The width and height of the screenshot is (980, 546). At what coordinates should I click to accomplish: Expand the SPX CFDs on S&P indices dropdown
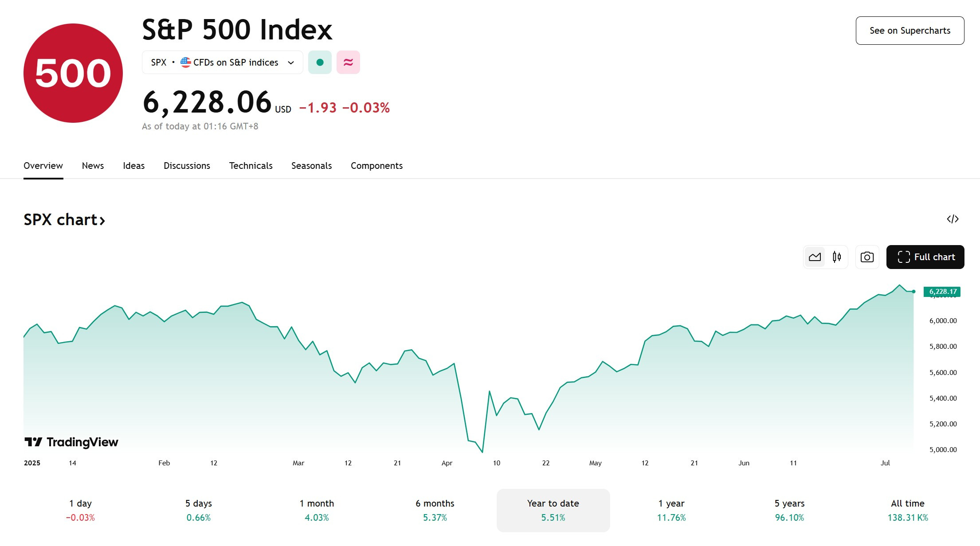[x=222, y=62]
